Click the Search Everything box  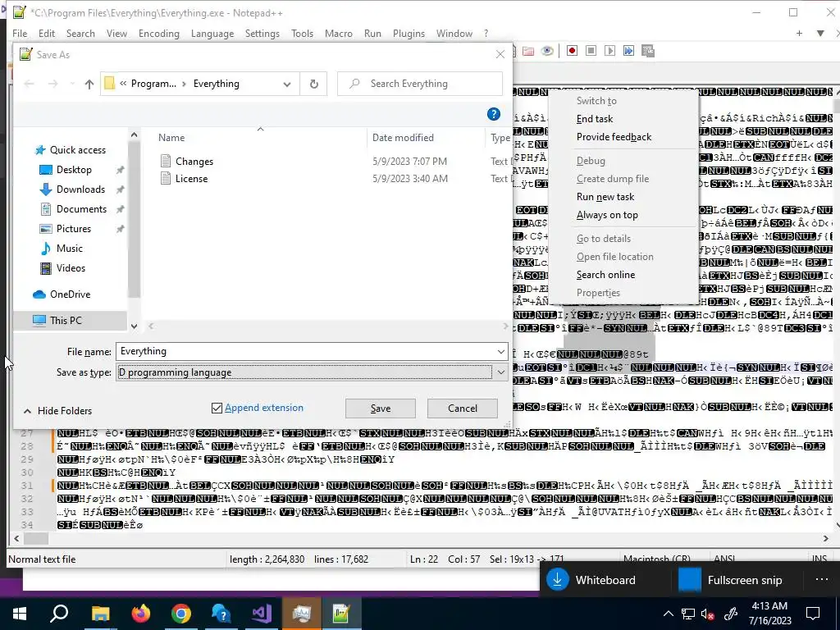(x=420, y=84)
